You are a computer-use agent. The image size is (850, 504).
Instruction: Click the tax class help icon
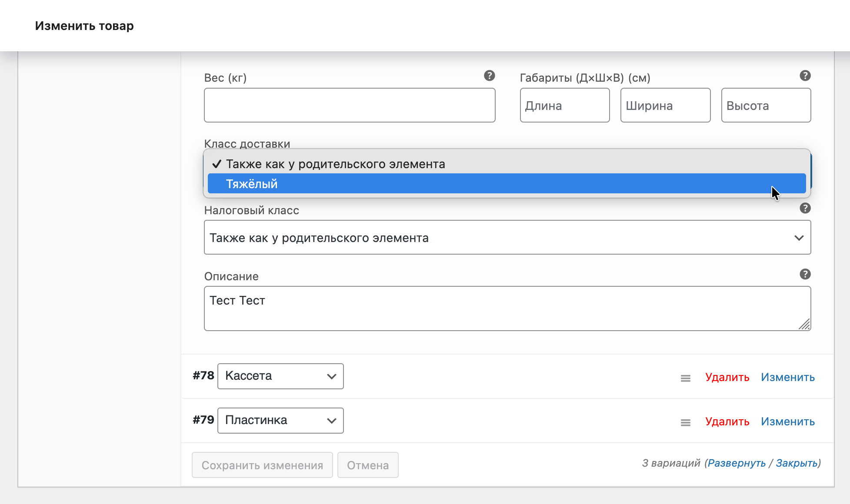[805, 208]
